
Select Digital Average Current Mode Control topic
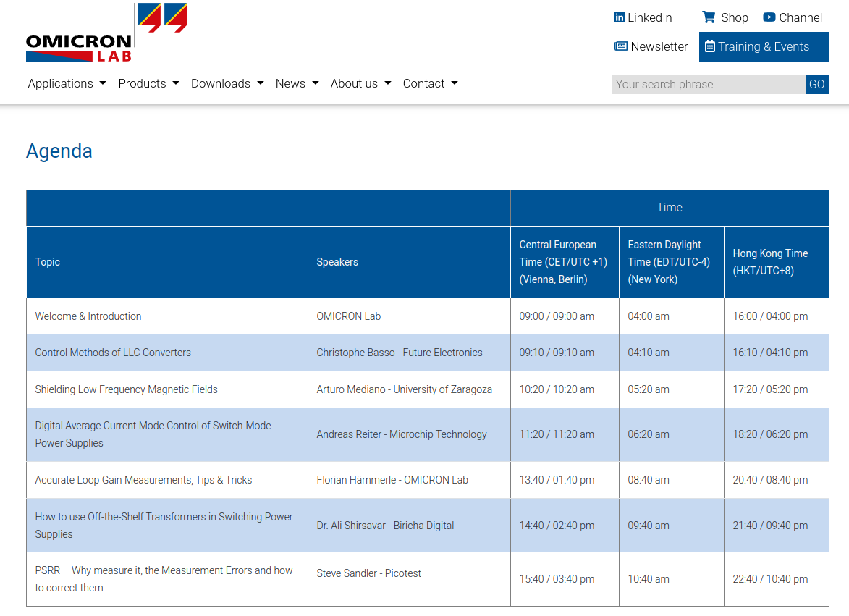[x=153, y=434]
